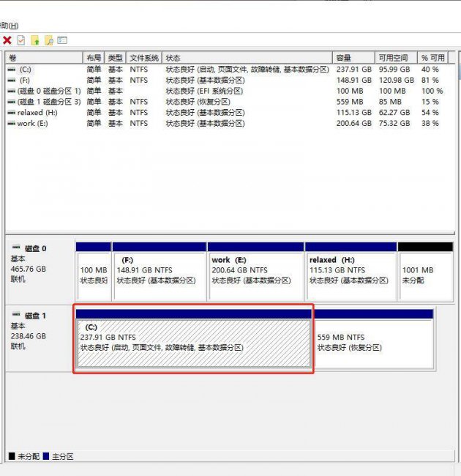Click the red X delete toolbar icon

coord(7,40)
